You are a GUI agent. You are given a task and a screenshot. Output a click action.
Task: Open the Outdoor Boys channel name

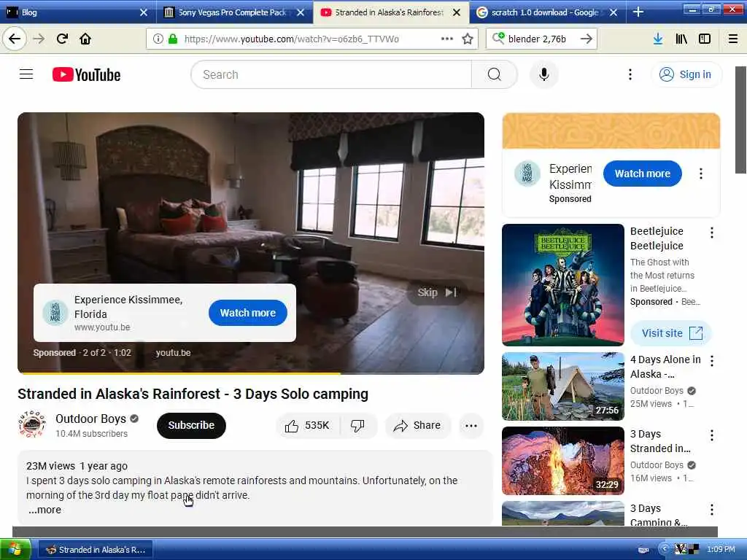click(x=90, y=419)
